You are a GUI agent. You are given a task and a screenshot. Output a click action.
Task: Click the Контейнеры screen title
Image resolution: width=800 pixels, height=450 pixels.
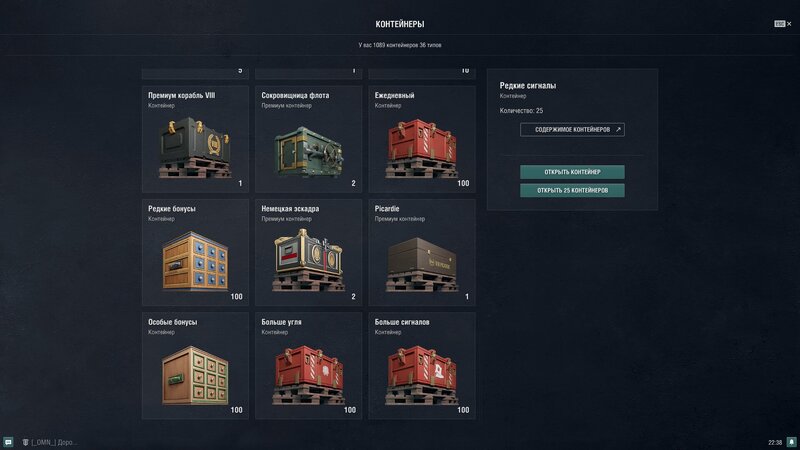400,24
